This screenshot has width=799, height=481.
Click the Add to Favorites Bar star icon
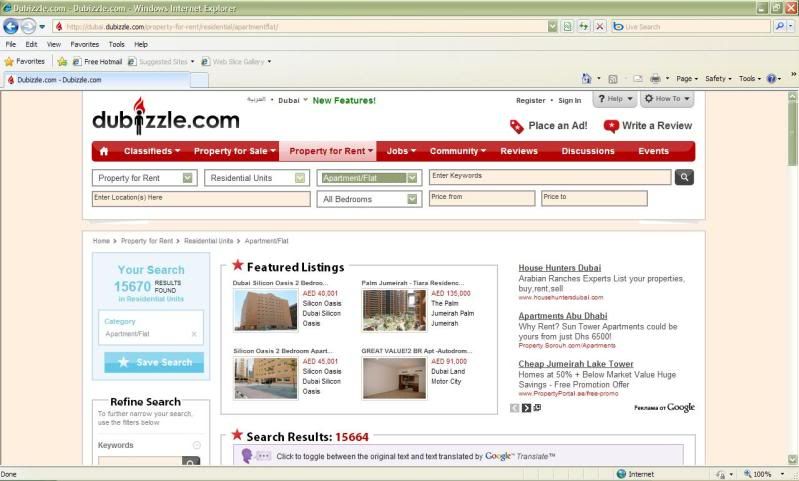[62, 62]
